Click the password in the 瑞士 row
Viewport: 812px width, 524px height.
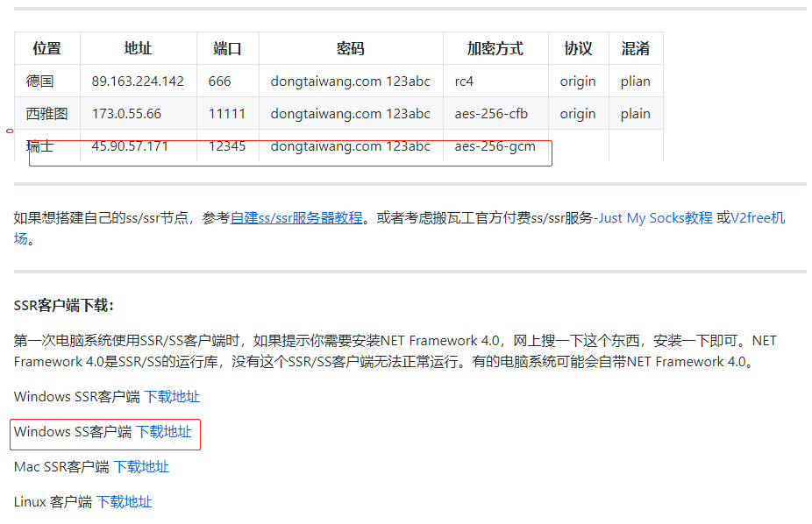click(351, 146)
